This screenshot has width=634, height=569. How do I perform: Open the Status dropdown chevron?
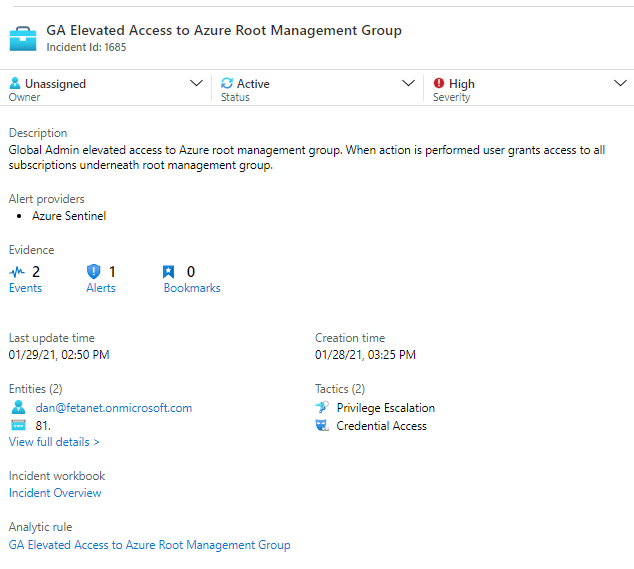click(408, 84)
